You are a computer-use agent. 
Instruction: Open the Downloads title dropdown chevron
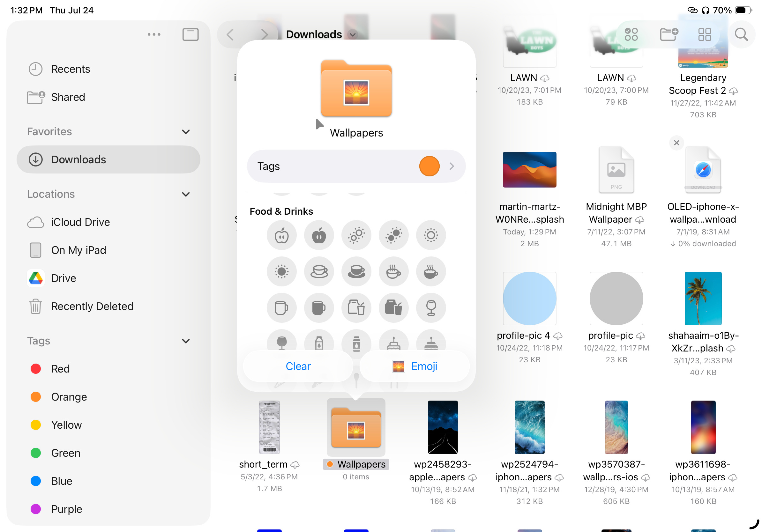[353, 34]
